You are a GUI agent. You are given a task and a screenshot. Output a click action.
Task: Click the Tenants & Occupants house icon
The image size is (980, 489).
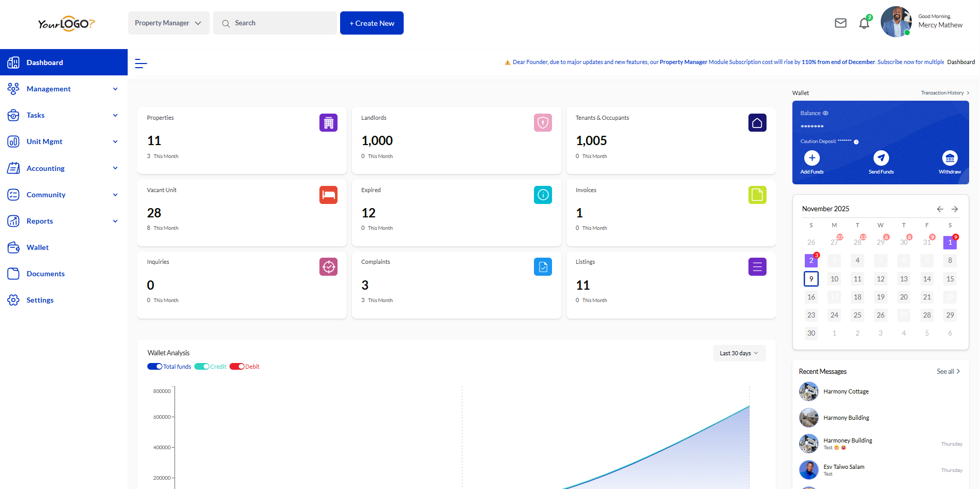757,123
